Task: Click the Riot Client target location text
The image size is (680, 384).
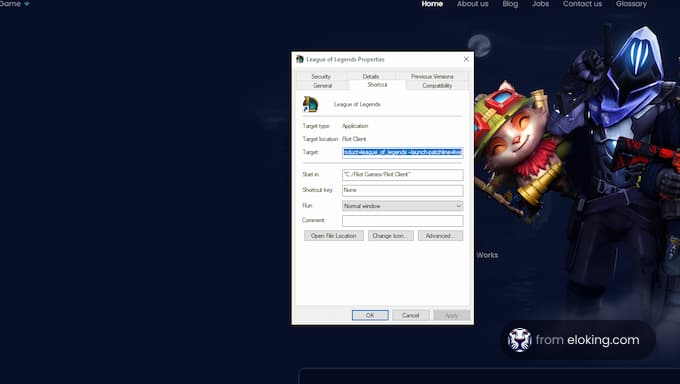Action: tap(354, 139)
